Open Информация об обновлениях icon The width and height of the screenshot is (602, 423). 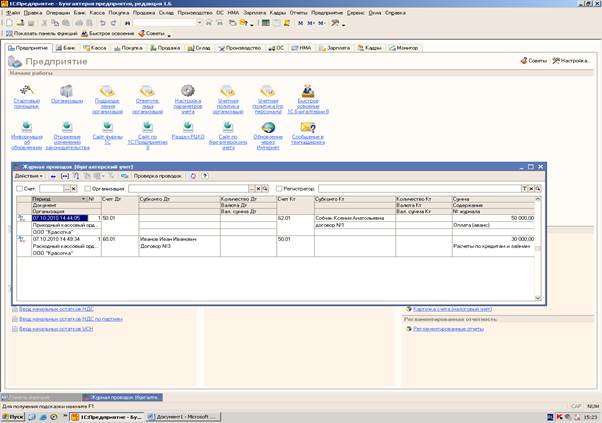(26, 127)
